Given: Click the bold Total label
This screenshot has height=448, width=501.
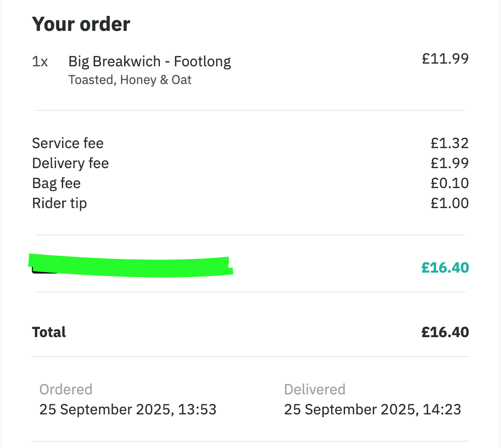Looking at the screenshot, I should click(49, 332).
